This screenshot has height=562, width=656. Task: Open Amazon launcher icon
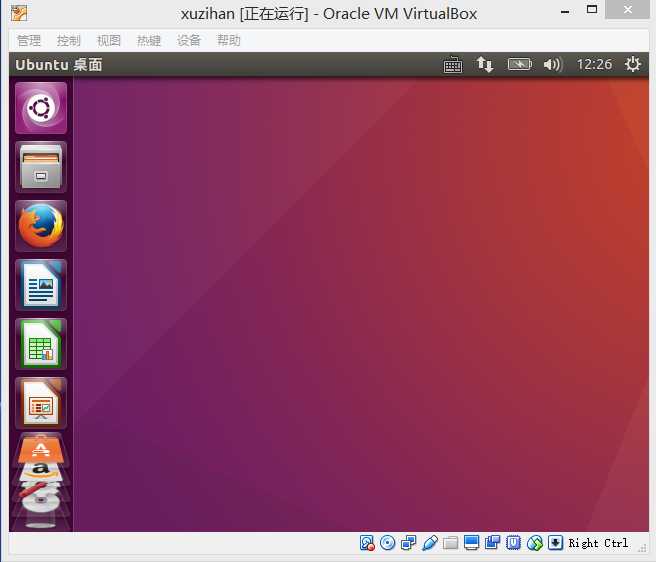coord(41,472)
